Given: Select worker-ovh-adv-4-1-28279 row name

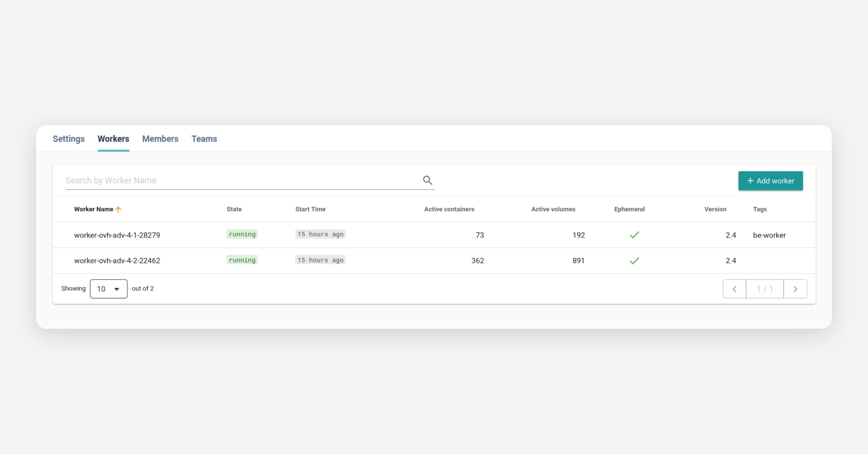Looking at the screenshot, I should point(117,235).
